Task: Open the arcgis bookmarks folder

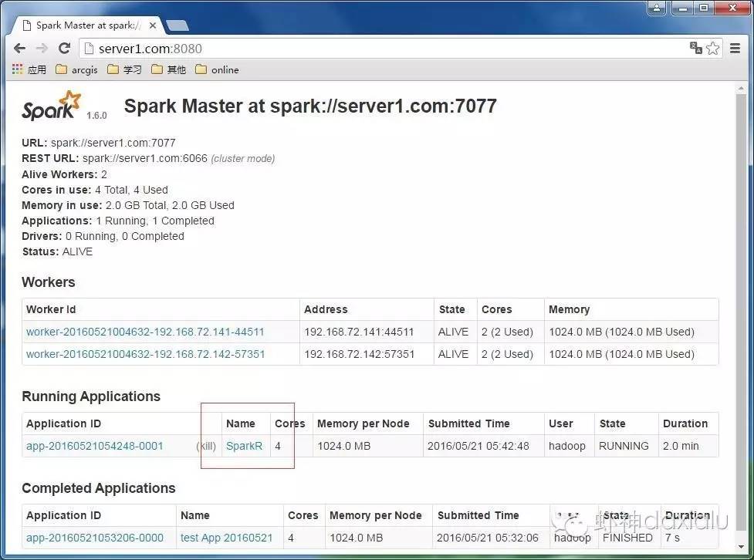Action: [x=76, y=69]
